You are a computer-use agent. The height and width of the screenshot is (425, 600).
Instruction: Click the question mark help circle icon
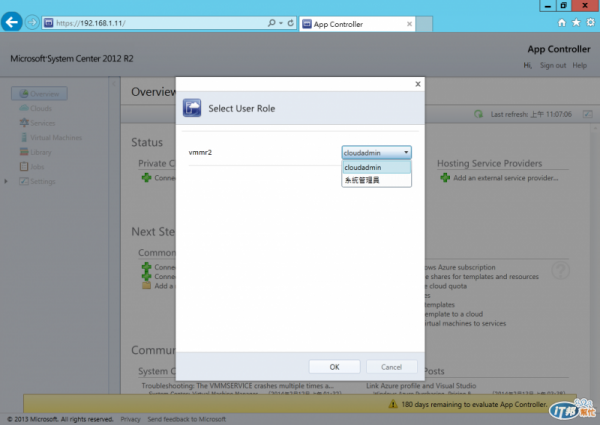pos(561,270)
